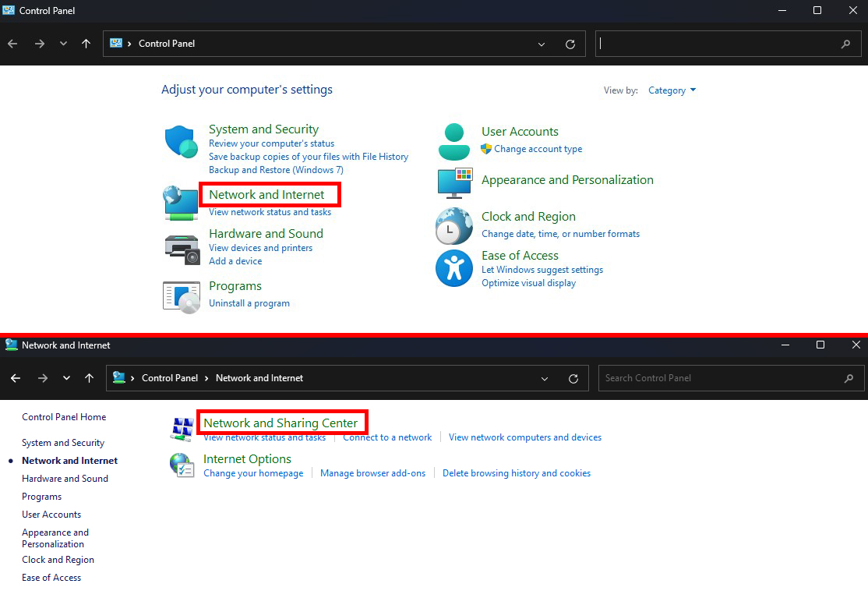Click the Connect to a network link
This screenshot has height=605, width=868.
(387, 437)
